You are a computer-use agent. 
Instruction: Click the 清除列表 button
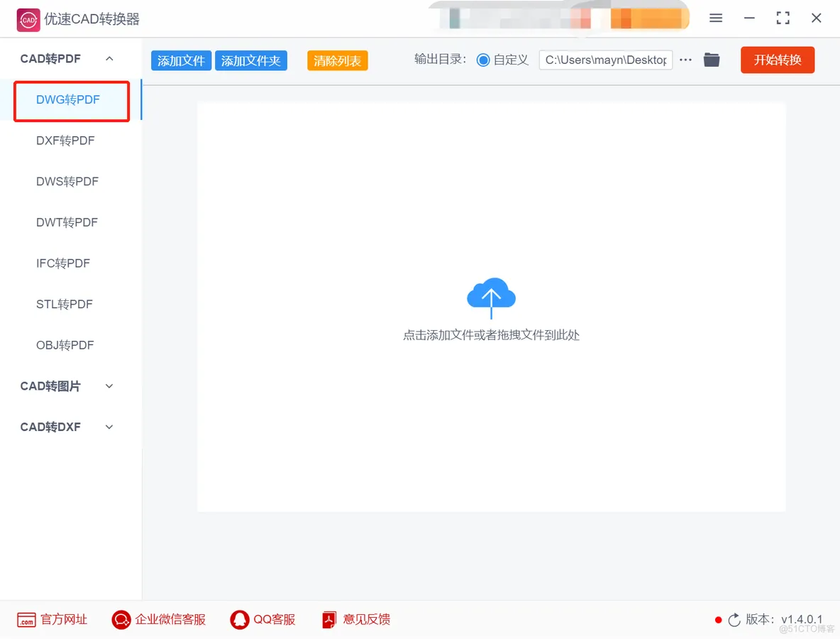tap(338, 60)
